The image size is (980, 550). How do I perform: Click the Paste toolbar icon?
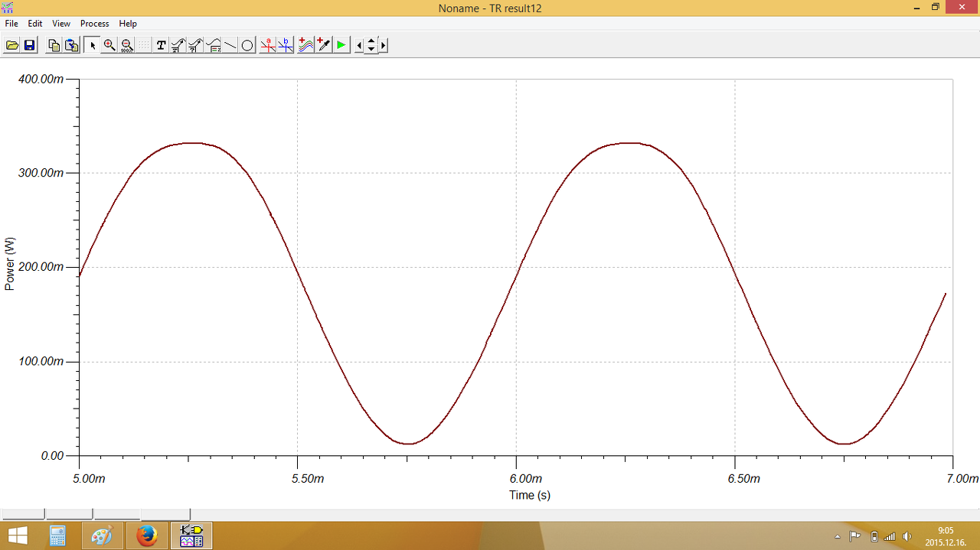(x=72, y=45)
